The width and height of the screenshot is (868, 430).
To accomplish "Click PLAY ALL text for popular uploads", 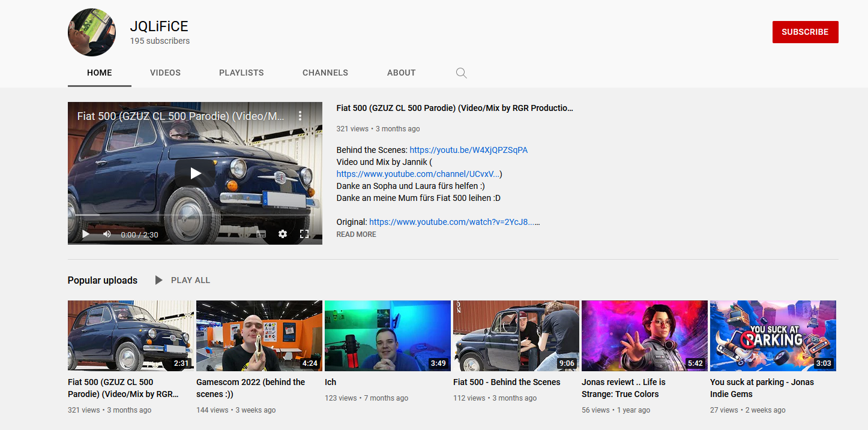I will pyautogui.click(x=191, y=280).
